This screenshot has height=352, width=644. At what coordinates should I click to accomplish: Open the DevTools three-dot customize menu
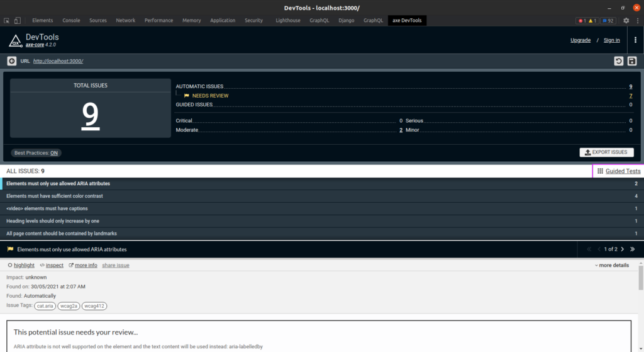pyautogui.click(x=638, y=21)
